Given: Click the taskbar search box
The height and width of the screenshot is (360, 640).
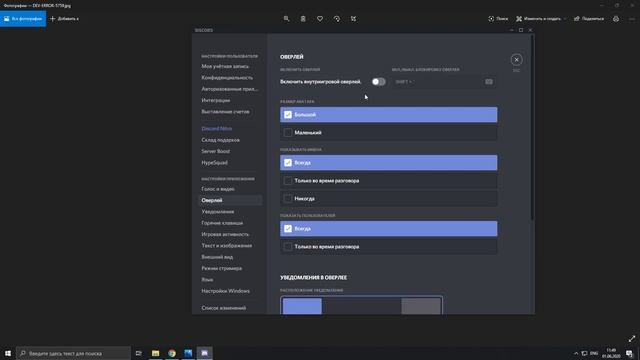Looking at the screenshot, I should coord(73,353).
